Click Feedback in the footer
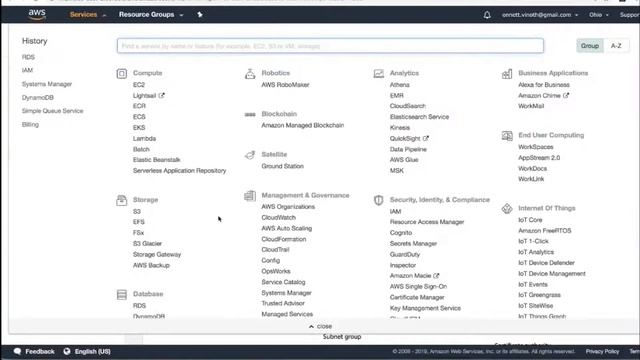This screenshot has width=640, height=360. [40, 351]
